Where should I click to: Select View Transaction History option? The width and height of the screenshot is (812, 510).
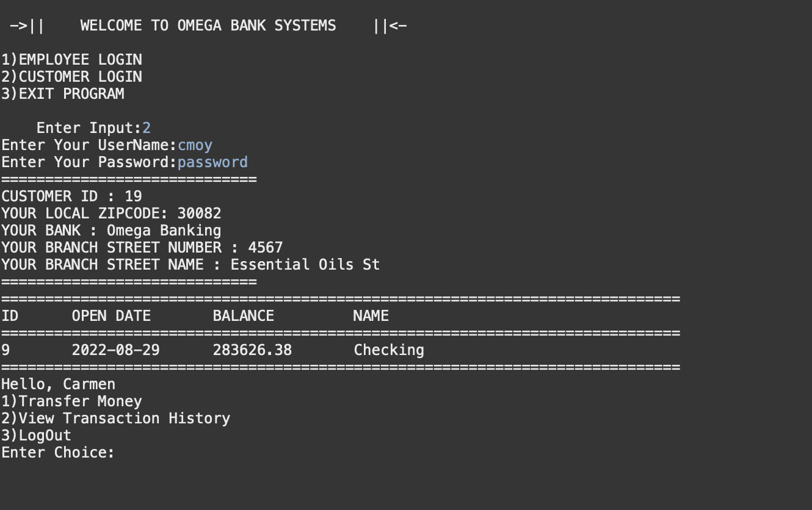(x=116, y=418)
